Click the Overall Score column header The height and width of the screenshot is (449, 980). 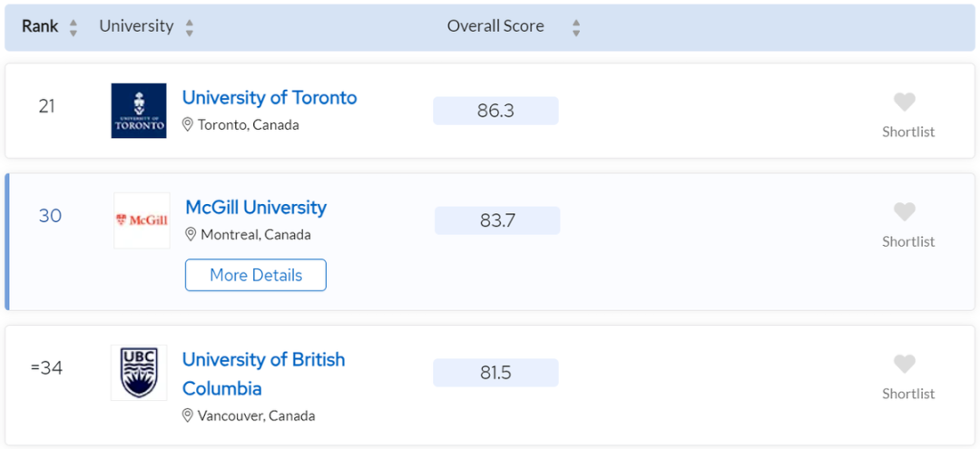click(495, 26)
